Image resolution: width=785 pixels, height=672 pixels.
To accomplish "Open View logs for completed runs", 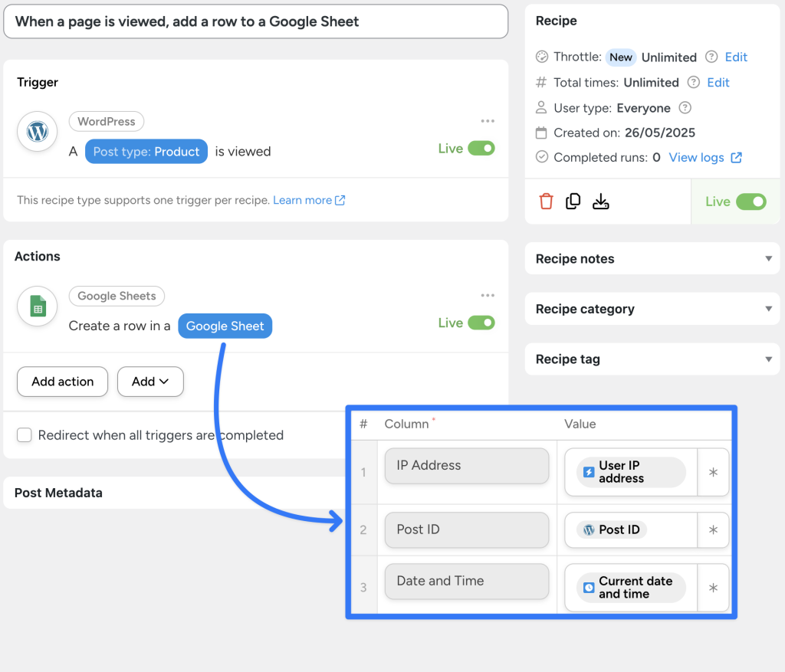I will 698,157.
